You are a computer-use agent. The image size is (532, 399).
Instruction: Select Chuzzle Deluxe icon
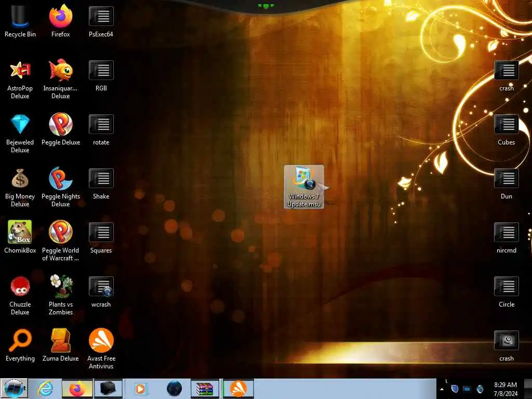20,295
